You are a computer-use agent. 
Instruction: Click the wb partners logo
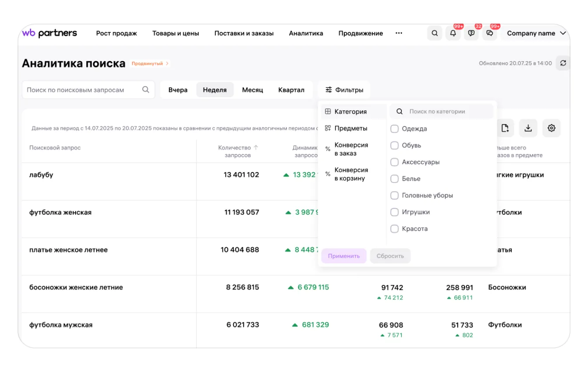(x=49, y=33)
